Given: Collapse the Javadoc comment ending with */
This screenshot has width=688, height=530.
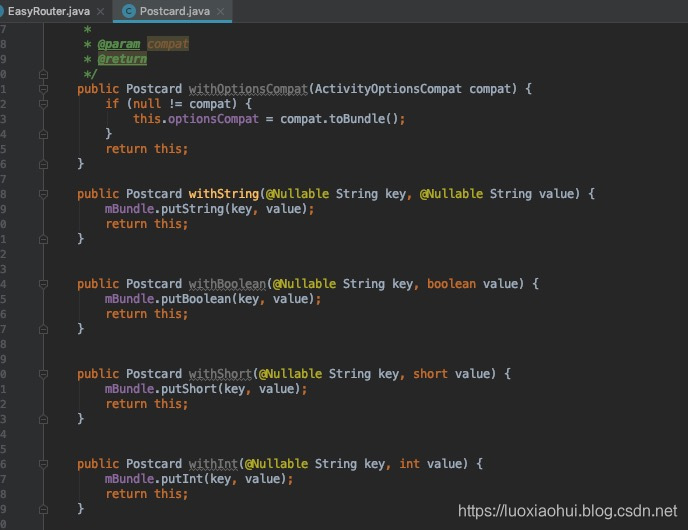Looking at the screenshot, I should [x=43, y=74].
